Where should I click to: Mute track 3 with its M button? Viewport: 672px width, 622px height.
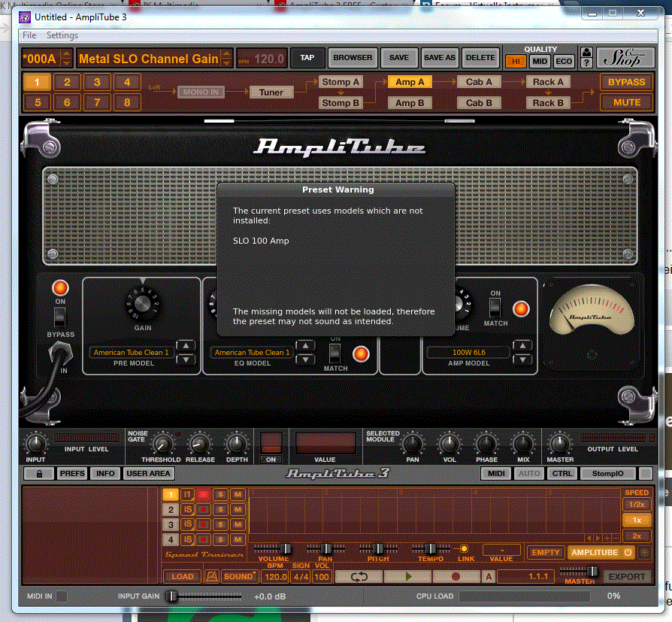pyautogui.click(x=238, y=525)
